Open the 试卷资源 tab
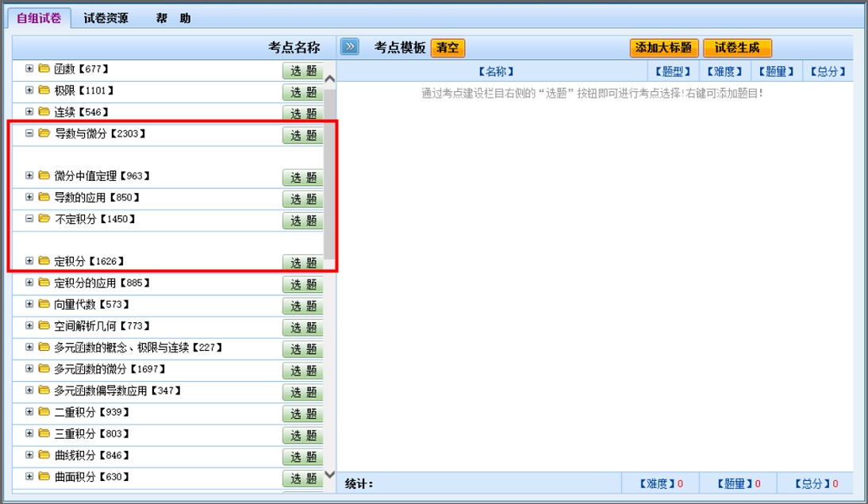Viewport: 868px width, 504px height. coord(106,18)
